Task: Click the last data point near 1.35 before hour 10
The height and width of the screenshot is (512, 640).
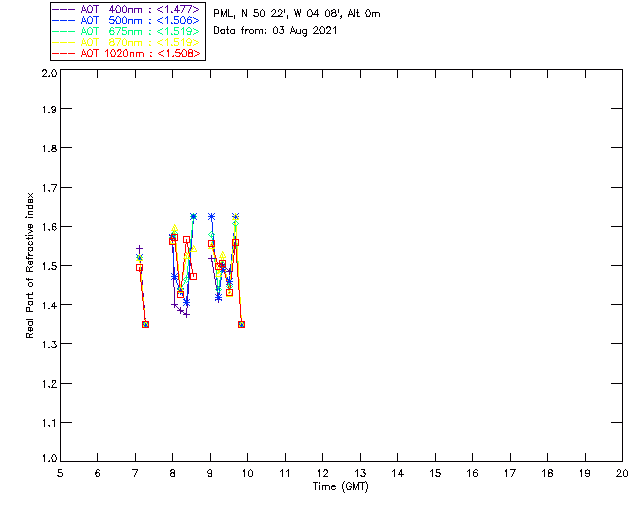Action: 242,325
